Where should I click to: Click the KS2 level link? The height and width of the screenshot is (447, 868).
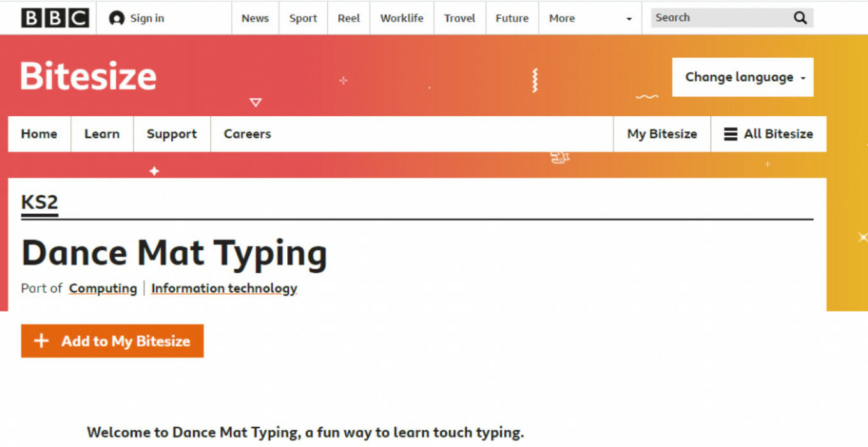click(40, 203)
